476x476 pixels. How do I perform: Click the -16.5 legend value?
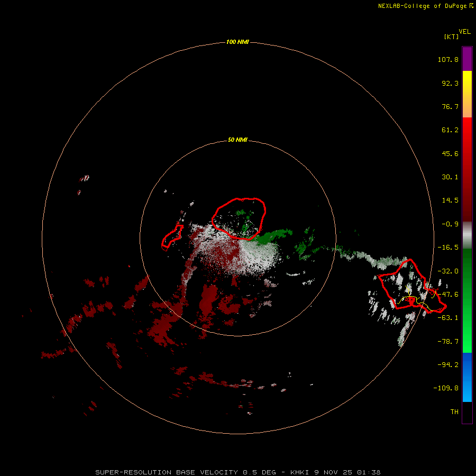tap(448, 248)
